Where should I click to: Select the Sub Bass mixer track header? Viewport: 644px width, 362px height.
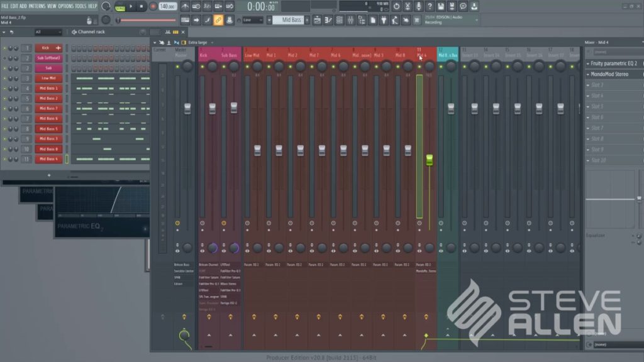pyautogui.click(x=230, y=55)
